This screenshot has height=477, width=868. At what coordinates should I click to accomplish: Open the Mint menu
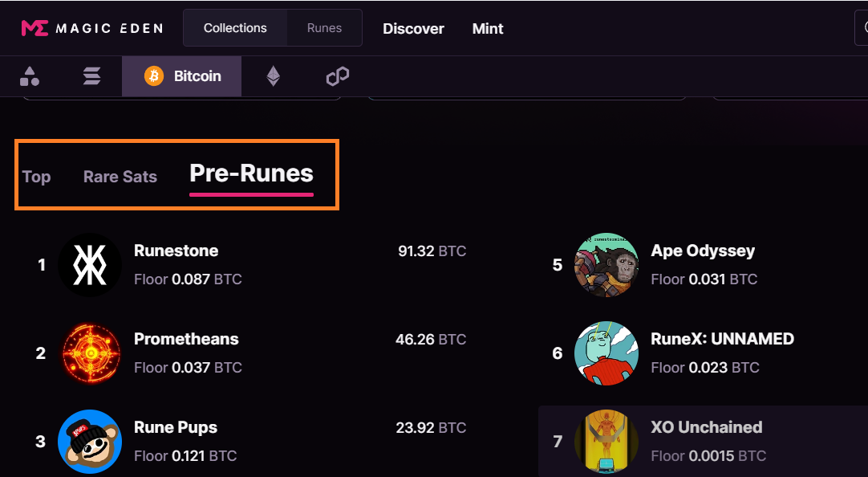click(x=488, y=29)
